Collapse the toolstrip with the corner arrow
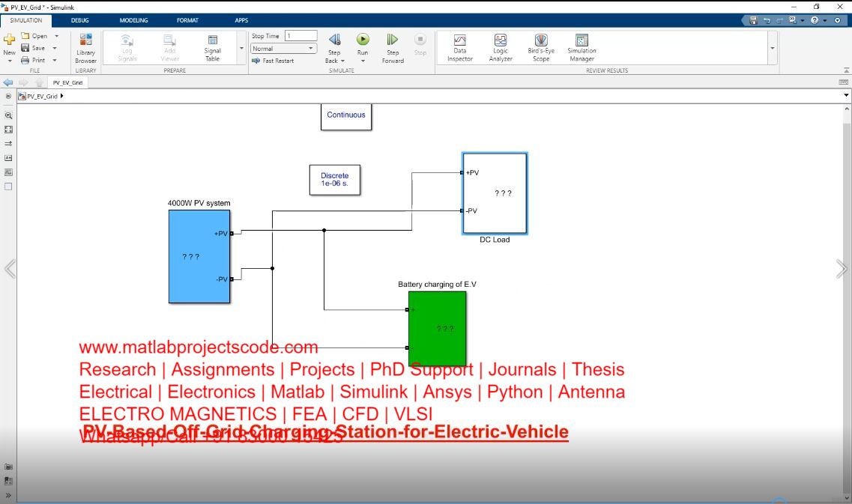The width and height of the screenshot is (852, 504). [x=846, y=70]
